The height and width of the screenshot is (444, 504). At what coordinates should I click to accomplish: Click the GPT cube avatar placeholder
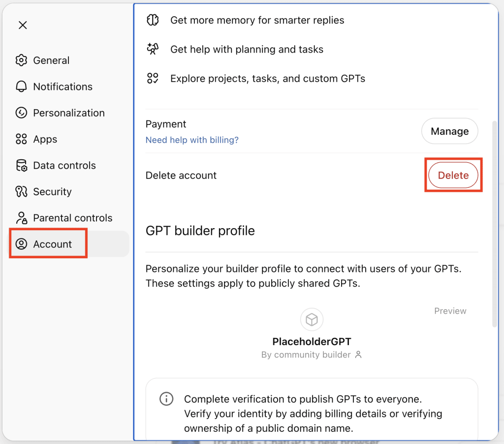click(312, 319)
